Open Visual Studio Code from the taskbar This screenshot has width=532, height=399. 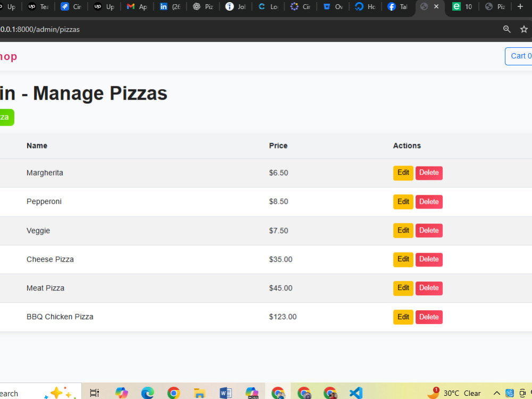coord(356,393)
